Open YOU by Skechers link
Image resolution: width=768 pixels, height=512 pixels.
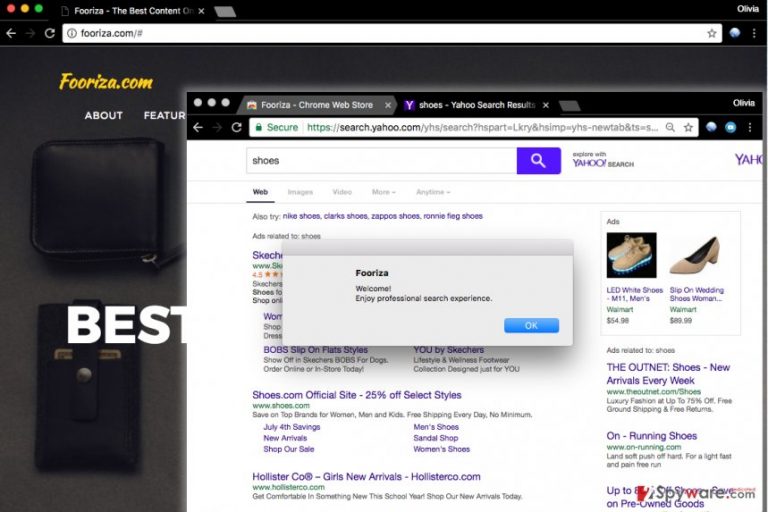[x=449, y=350]
